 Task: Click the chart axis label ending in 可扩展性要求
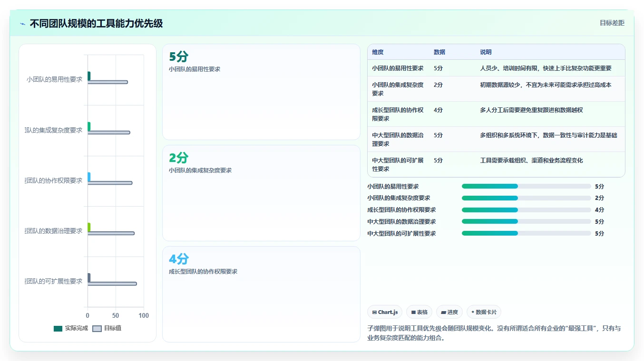(54, 281)
